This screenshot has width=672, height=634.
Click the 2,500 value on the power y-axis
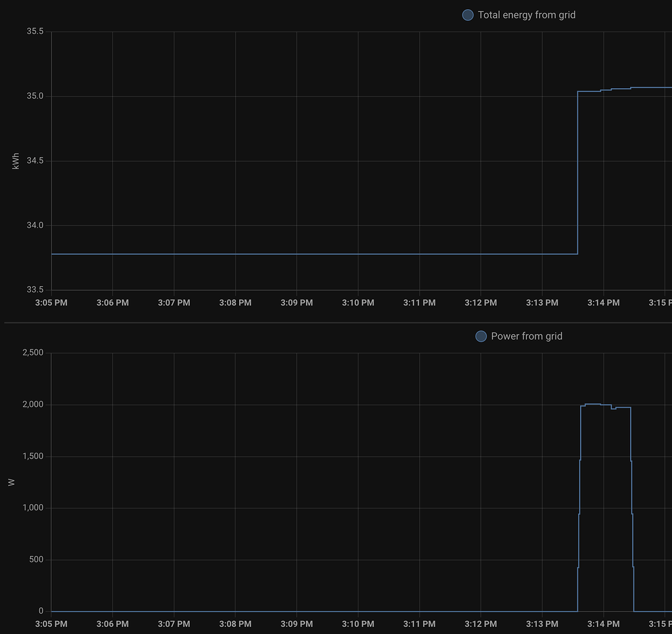pyautogui.click(x=32, y=352)
